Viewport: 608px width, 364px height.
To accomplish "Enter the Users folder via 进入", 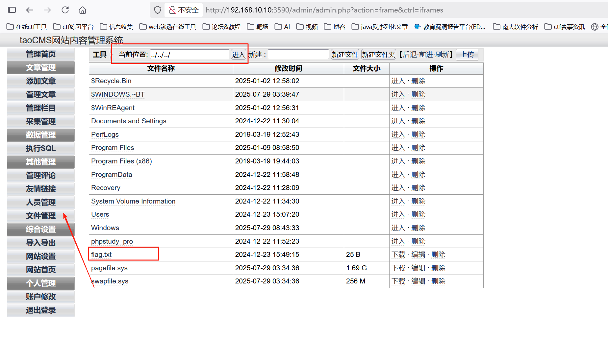I will point(398,214).
